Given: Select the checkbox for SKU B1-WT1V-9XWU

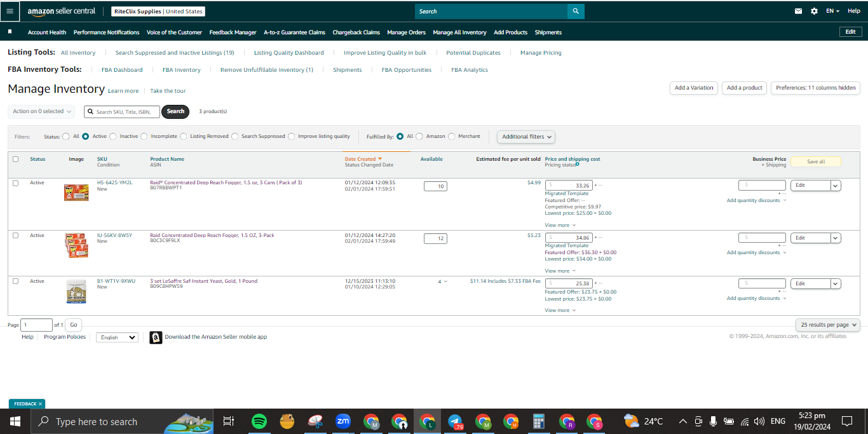Looking at the screenshot, I should pos(16,281).
